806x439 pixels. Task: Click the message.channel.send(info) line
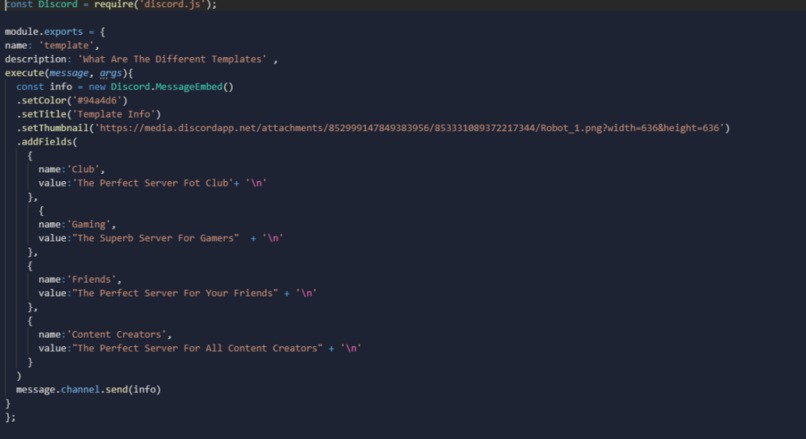88,389
